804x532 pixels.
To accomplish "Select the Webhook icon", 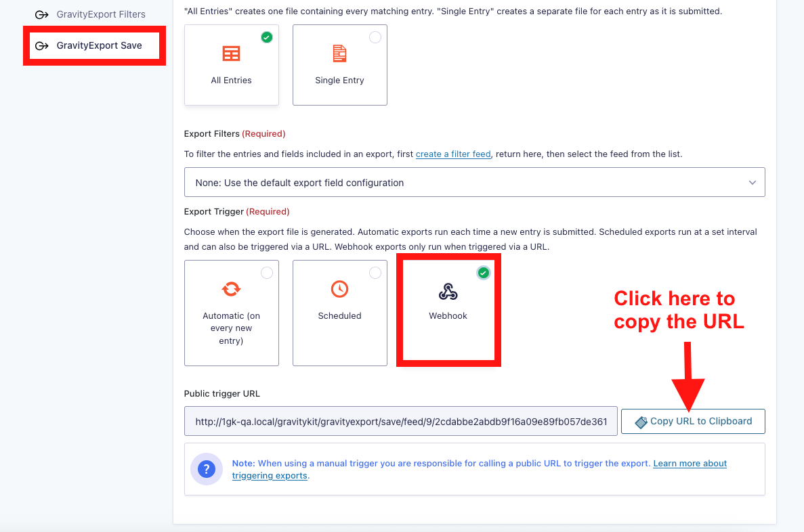I will coord(448,292).
